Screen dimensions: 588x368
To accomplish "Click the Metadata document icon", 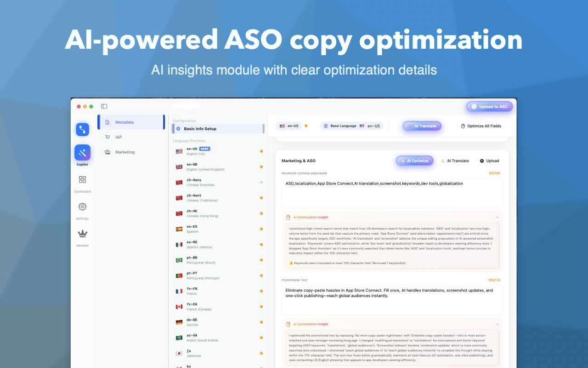I will click(107, 122).
